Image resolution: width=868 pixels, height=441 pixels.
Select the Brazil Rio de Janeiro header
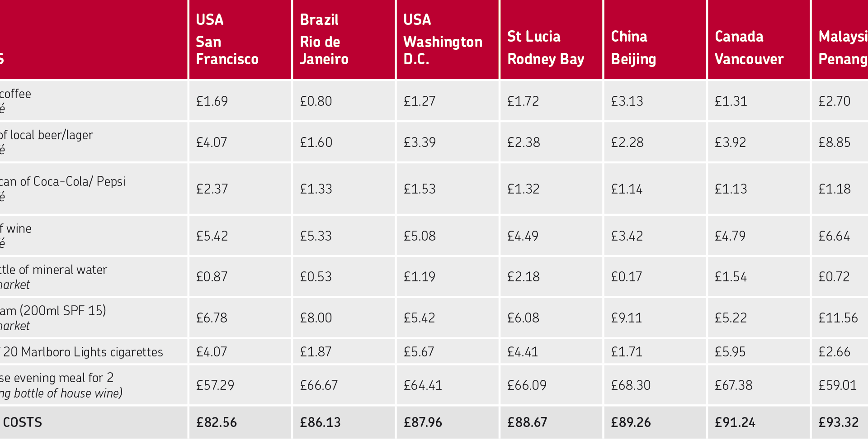[344, 39]
